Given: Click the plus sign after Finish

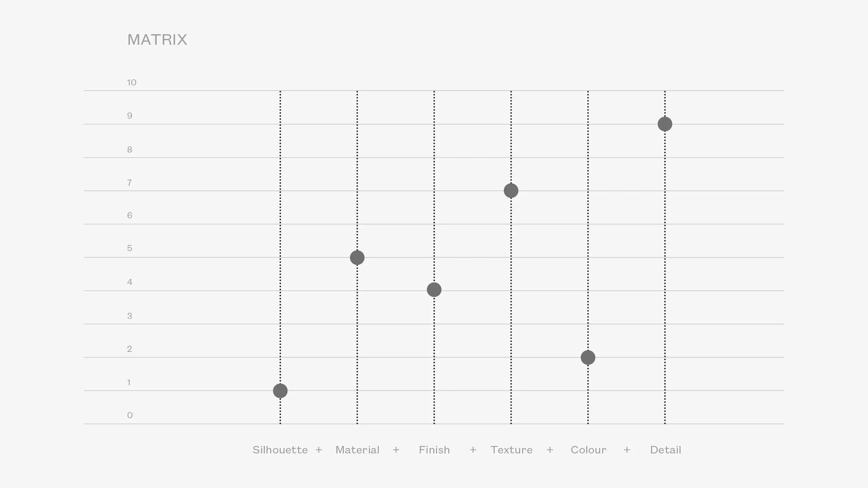Looking at the screenshot, I should tap(473, 450).
